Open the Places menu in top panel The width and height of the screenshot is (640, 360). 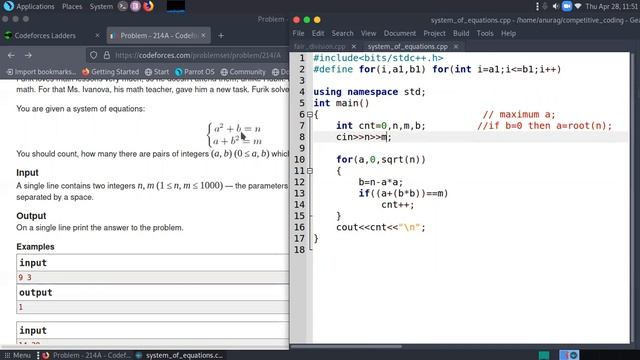(x=72, y=7)
